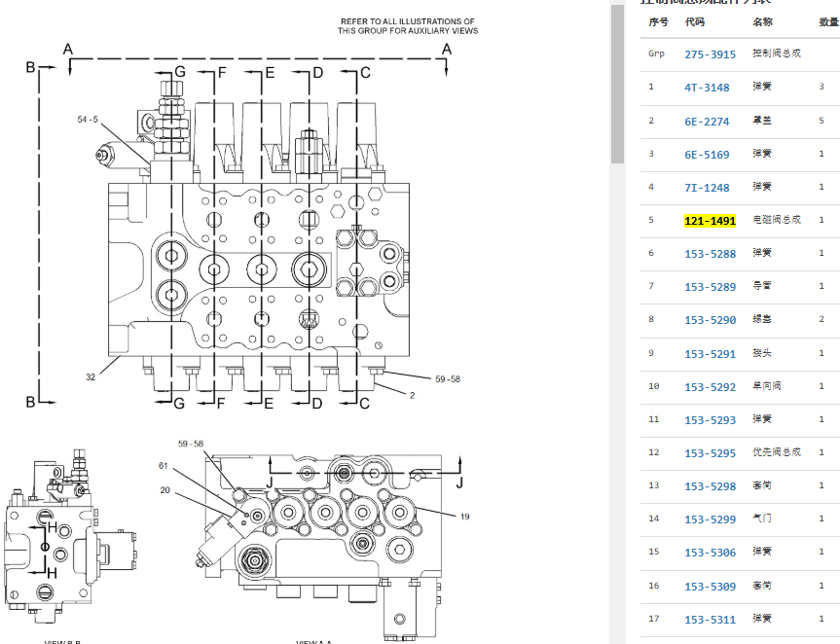Click the 接头 name cell
Screen dimensions: 840x644
(762, 353)
